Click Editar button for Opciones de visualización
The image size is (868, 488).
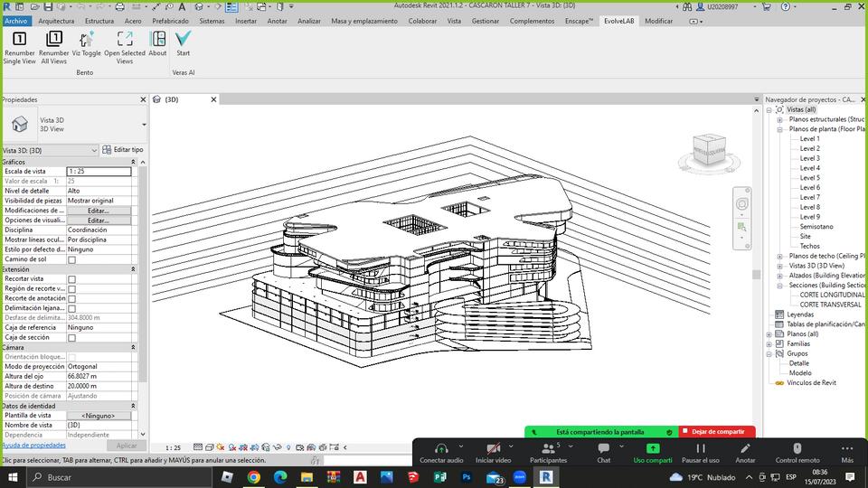(99, 221)
